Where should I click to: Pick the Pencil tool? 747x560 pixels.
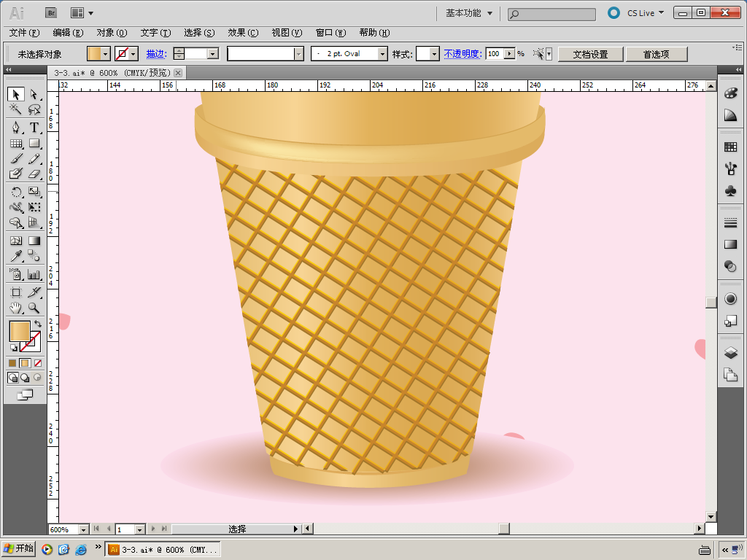click(x=34, y=158)
